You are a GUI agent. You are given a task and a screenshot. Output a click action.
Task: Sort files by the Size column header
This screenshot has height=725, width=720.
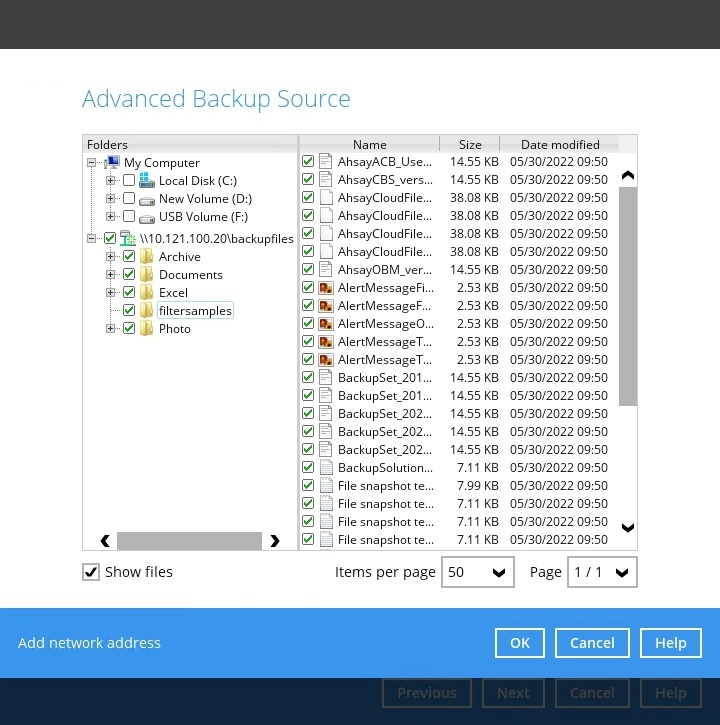coord(470,144)
